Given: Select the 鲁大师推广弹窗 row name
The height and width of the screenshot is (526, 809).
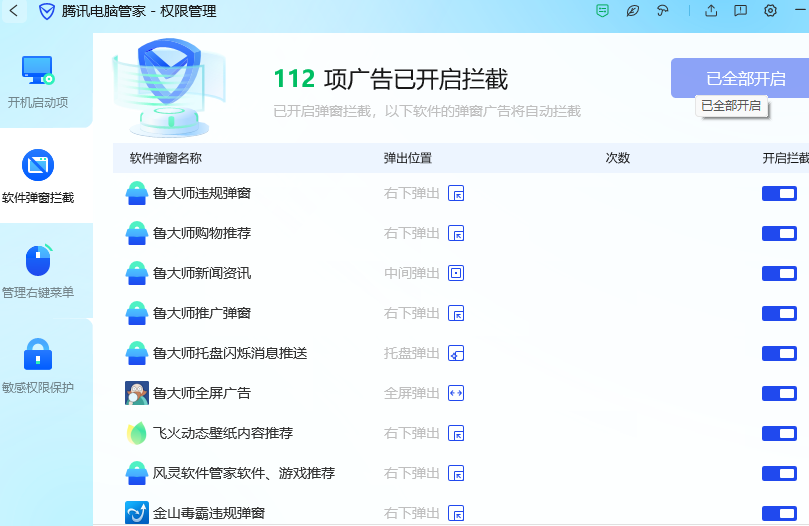Looking at the screenshot, I should point(201,313).
